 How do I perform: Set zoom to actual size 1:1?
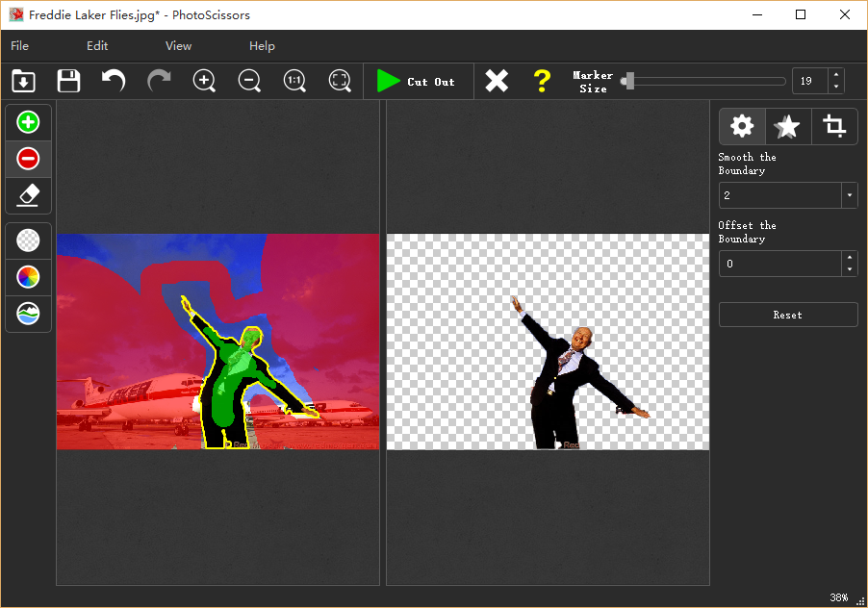(x=294, y=81)
